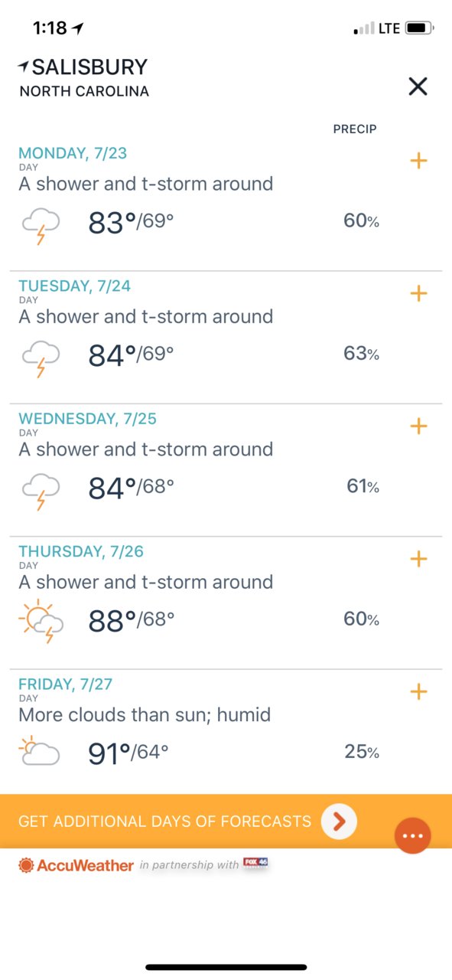
Task: Tap Friday's partly cloudy sun icon
Action: [x=40, y=751]
